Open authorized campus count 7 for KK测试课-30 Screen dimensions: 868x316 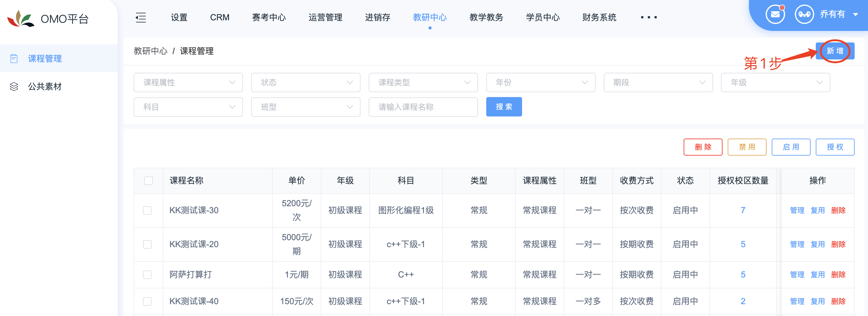tap(743, 210)
